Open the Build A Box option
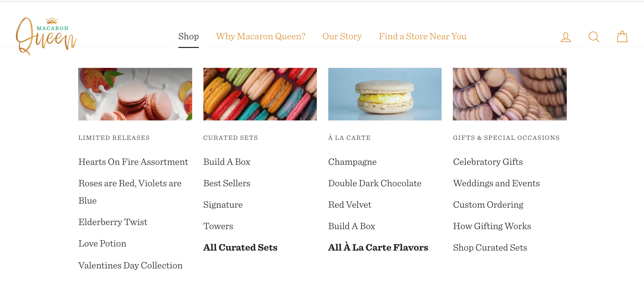Image resolution: width=644 pixels, height=296 pixels. tap(227, 162)
